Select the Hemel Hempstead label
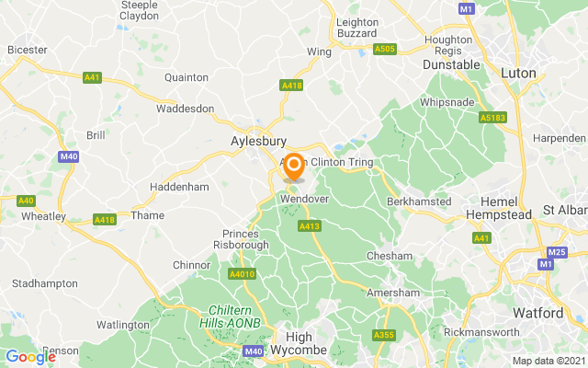 click(499, 208)
